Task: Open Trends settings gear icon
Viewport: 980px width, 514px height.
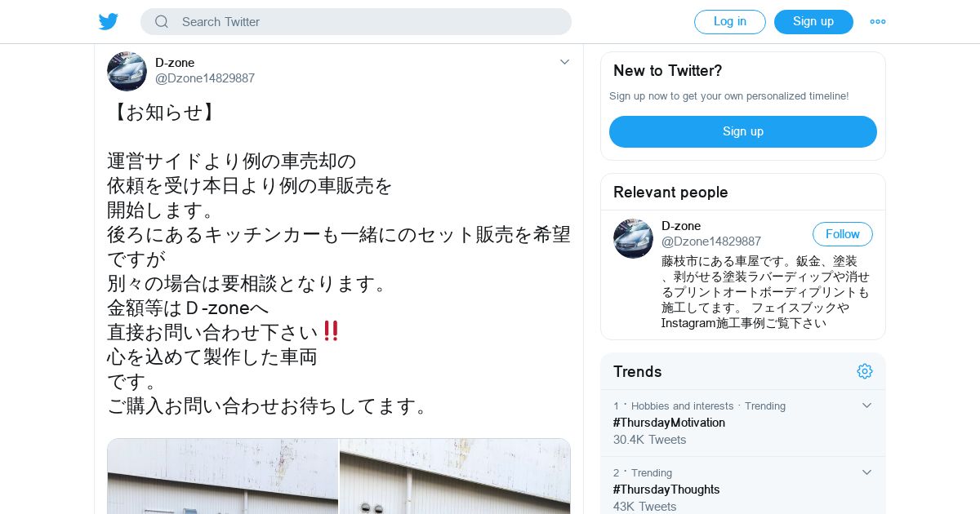Action: click(865, 371)
